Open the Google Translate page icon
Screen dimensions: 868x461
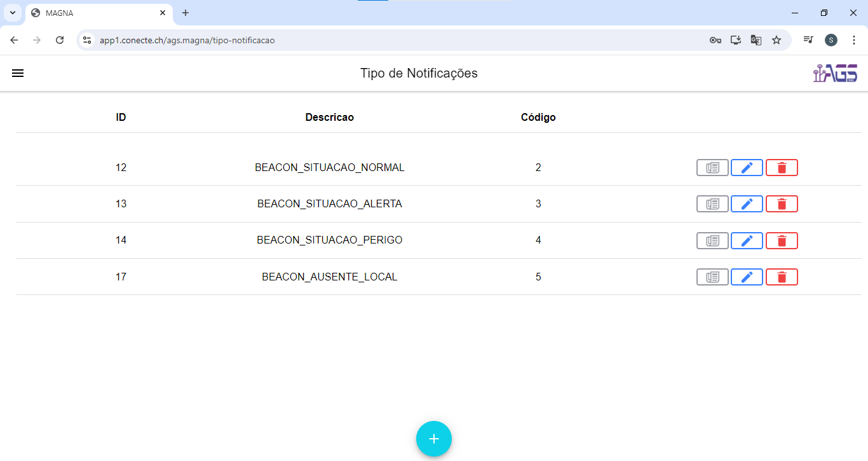pos(756,40)
